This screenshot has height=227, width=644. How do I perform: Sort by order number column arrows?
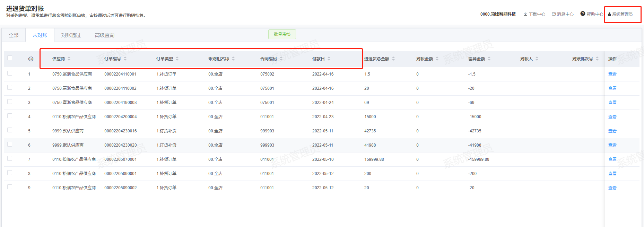(125, 59)
